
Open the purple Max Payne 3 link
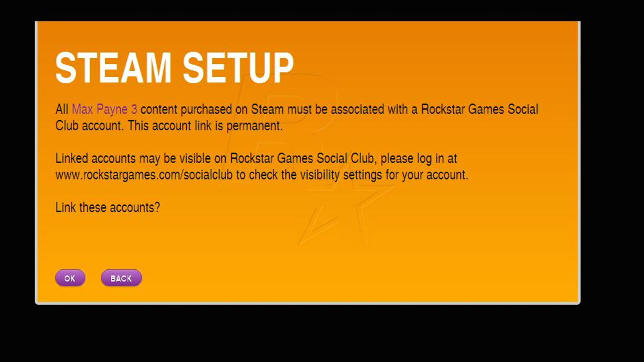(x=105, y=110)
